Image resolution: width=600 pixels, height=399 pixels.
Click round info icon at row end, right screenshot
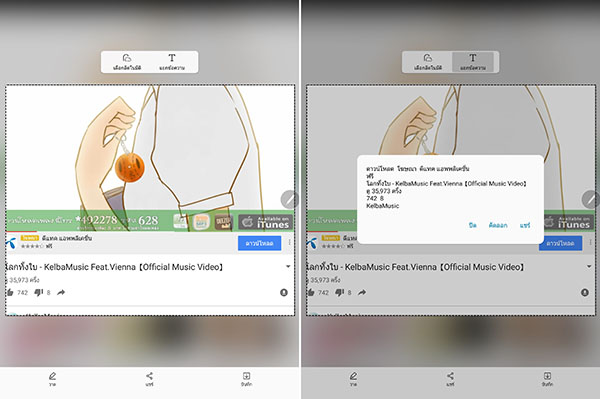[x=584, y=293]
